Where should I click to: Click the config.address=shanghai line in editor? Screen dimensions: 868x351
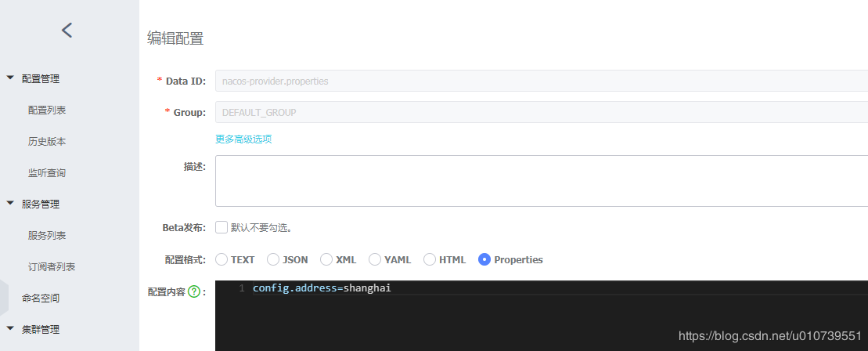tap(322, 288)
